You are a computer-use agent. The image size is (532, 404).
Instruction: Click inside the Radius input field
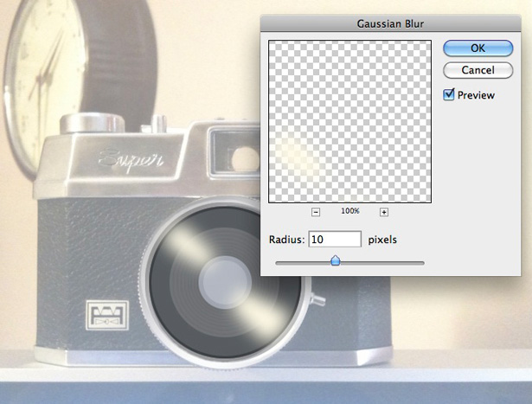[335, 239]
